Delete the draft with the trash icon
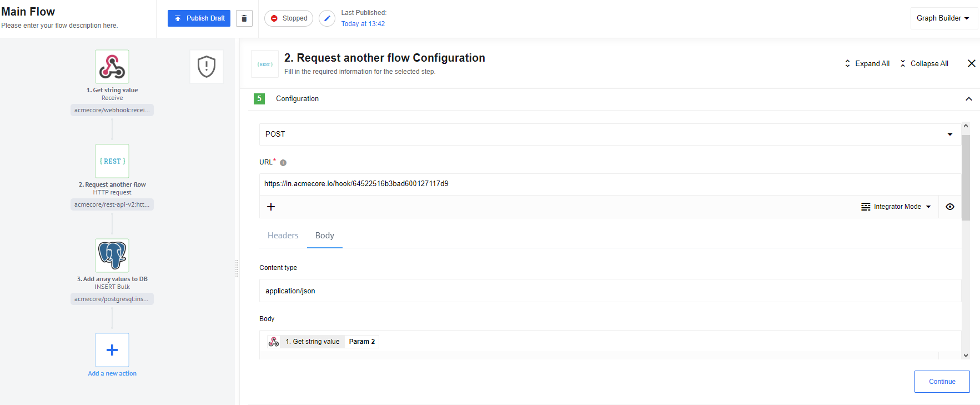Viewport: 980px width, 405px height. pos(244,18)
